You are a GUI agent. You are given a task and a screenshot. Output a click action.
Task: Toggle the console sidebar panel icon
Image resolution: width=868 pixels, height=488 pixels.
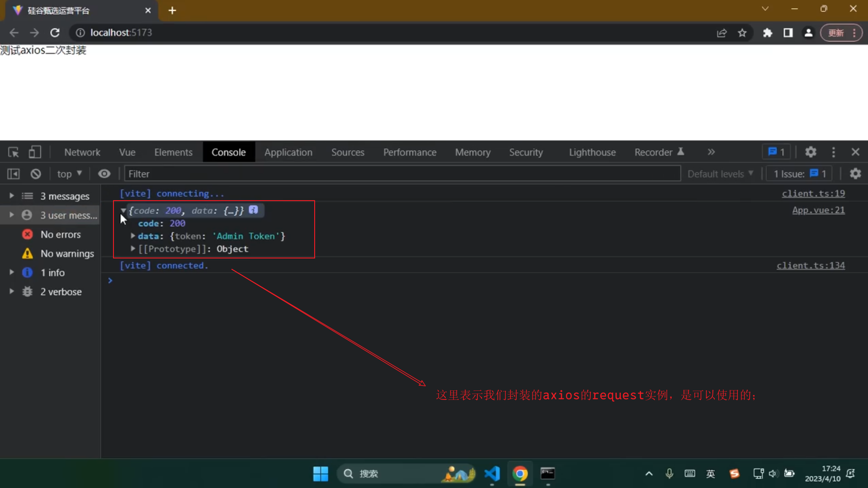14,174
